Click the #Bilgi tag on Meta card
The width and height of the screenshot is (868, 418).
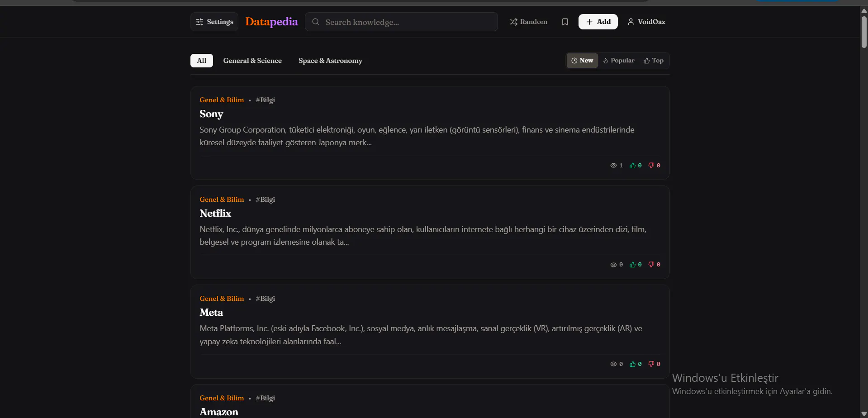coord(265,299)
